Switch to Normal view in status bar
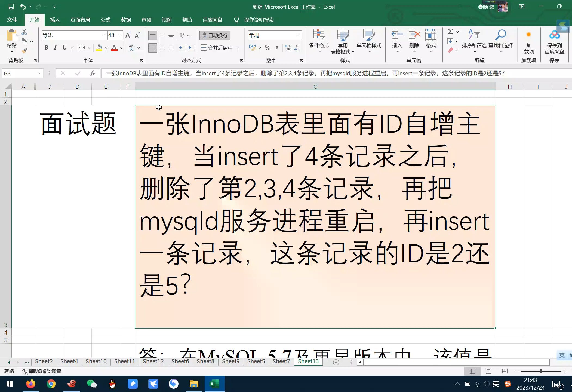 click(x=472, y=371)
